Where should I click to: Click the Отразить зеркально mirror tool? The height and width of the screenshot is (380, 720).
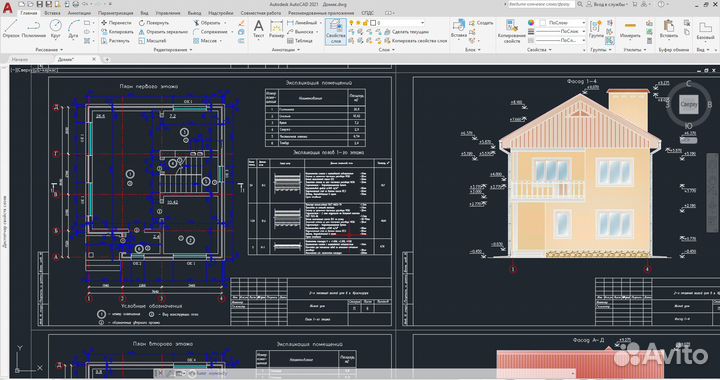[x=163, y=32]
